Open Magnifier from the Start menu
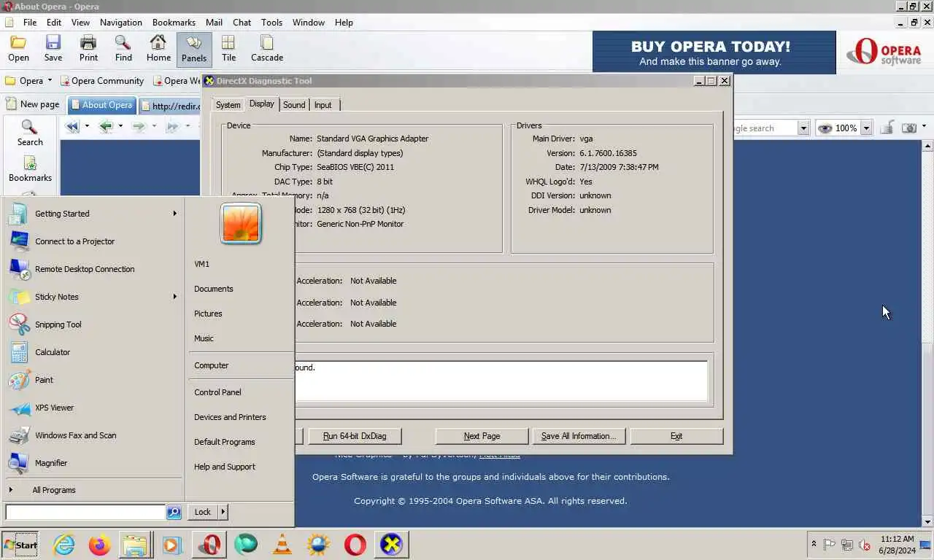The image size is (934, 560). click(x=93, y=463)
